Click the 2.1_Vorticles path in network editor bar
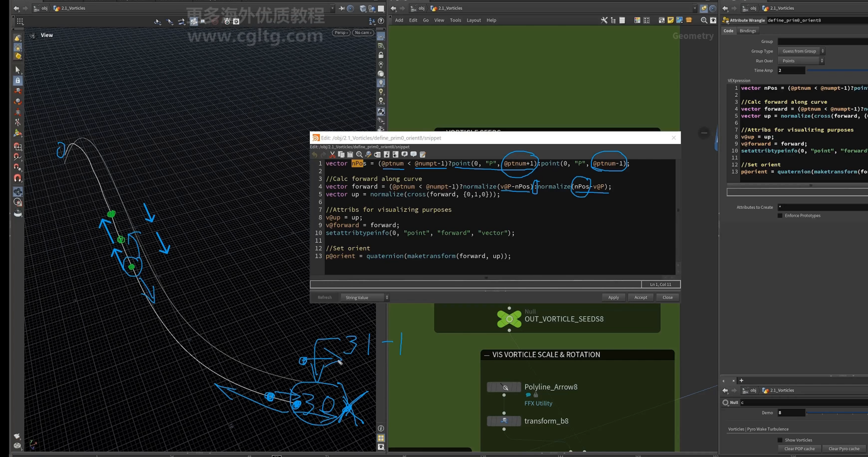 pos(450,8)
